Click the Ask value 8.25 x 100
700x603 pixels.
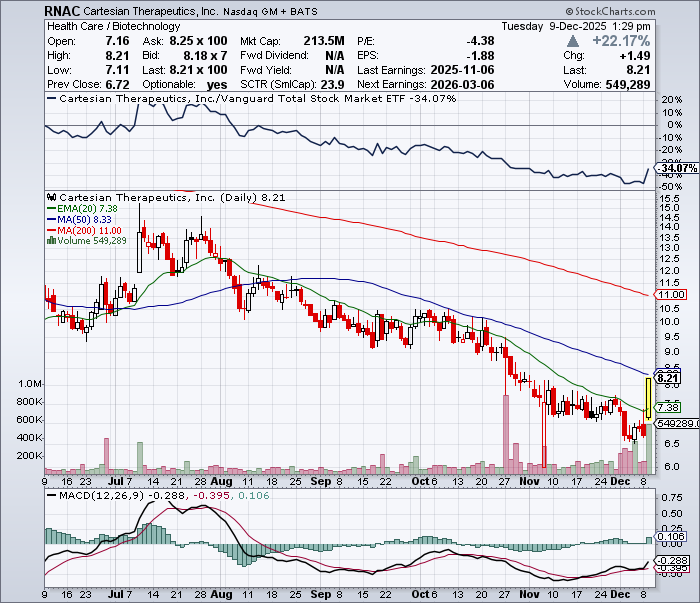pyautogui.click(x=198, y=41)
